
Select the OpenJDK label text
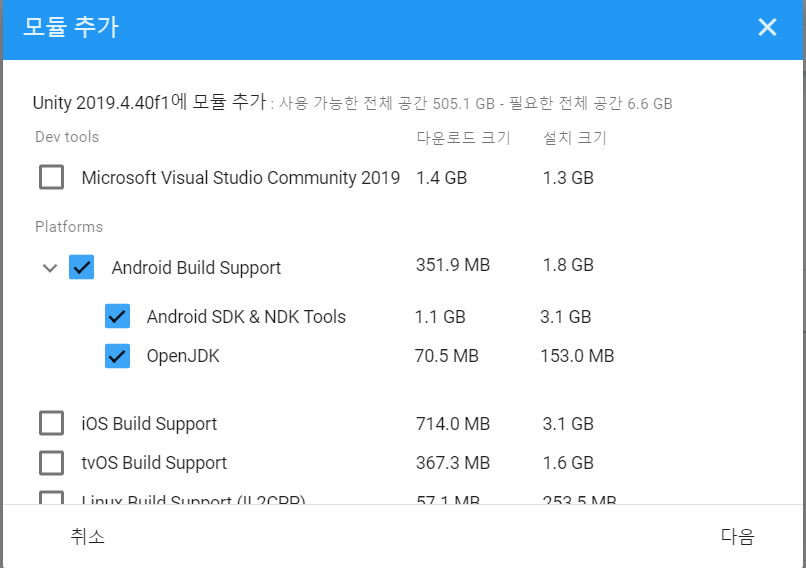183,356
